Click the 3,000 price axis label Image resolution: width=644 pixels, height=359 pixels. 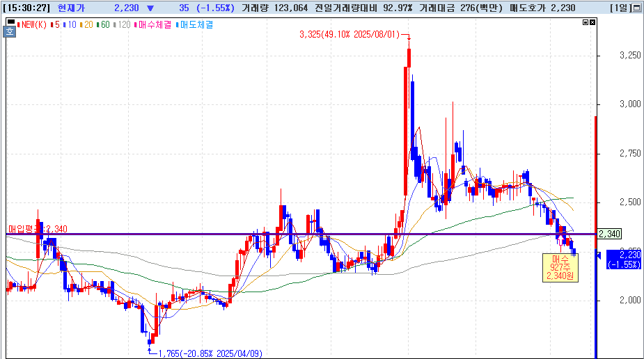630,104
